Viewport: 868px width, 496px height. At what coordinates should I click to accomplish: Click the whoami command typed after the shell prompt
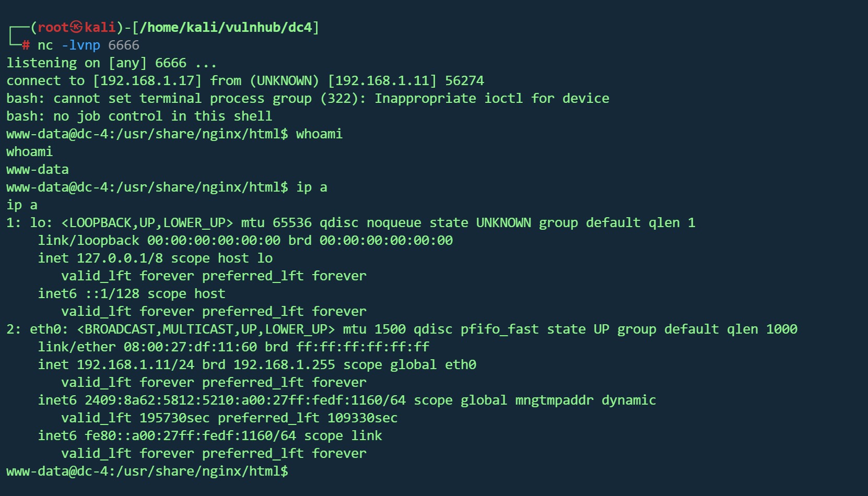pyautogui.click(x=319, y=134)
